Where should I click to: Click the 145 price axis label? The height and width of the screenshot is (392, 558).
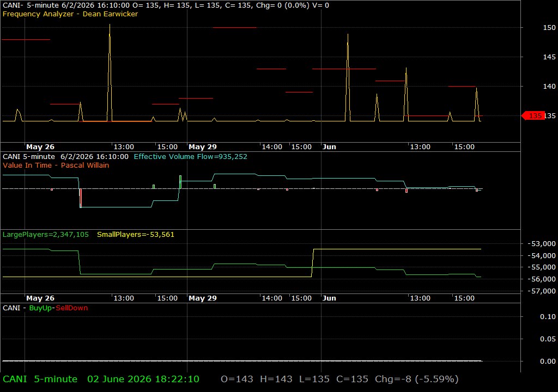coord(549,57)
